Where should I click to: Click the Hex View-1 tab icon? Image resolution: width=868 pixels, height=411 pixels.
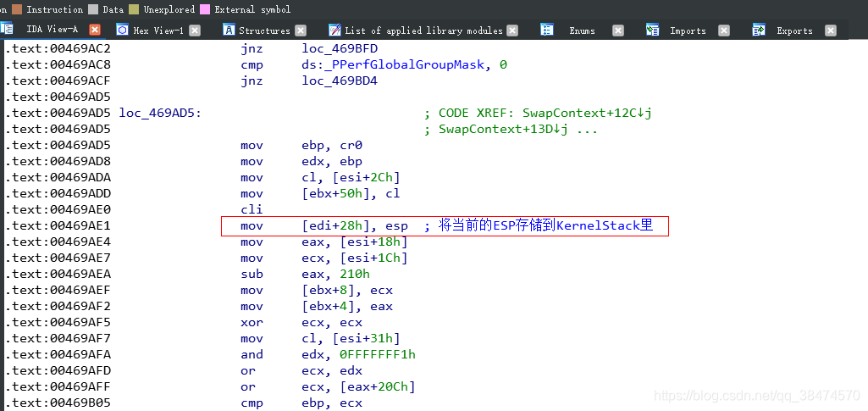(122, 30)
